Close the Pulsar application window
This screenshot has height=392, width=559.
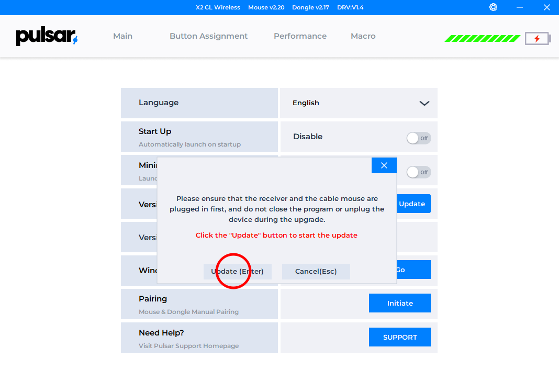pos(547,7)
